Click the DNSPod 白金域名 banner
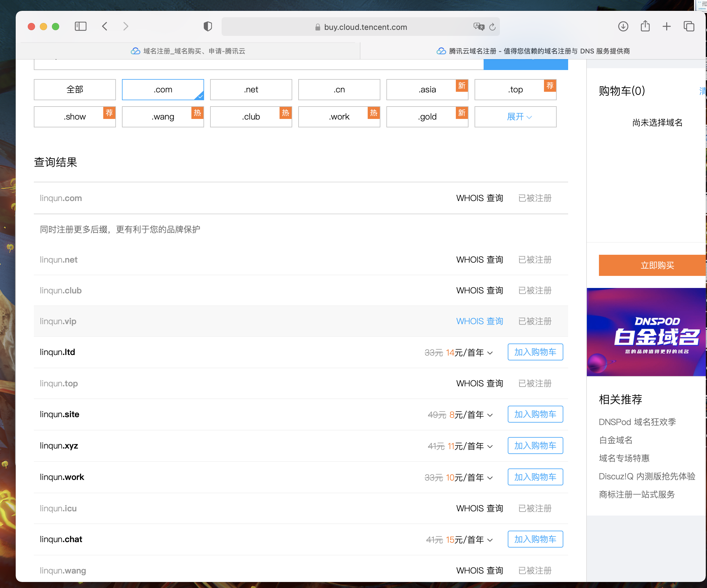 646,332
